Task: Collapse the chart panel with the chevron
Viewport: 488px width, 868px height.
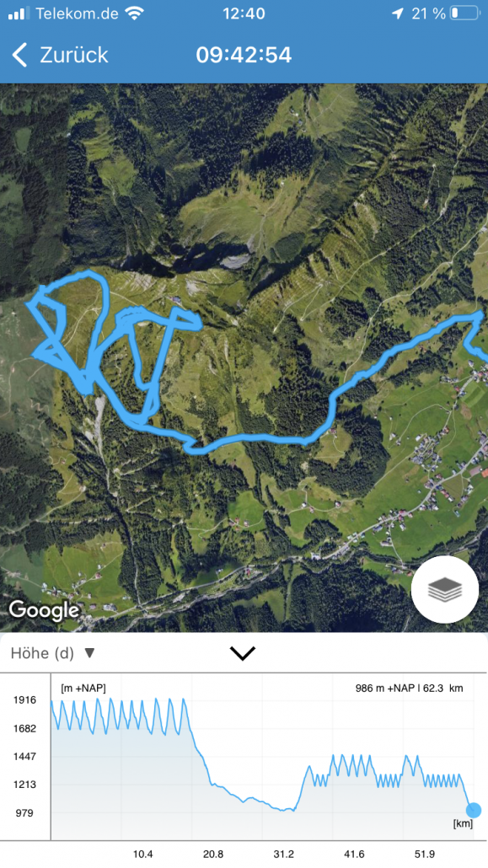Action: click(243, 653)
